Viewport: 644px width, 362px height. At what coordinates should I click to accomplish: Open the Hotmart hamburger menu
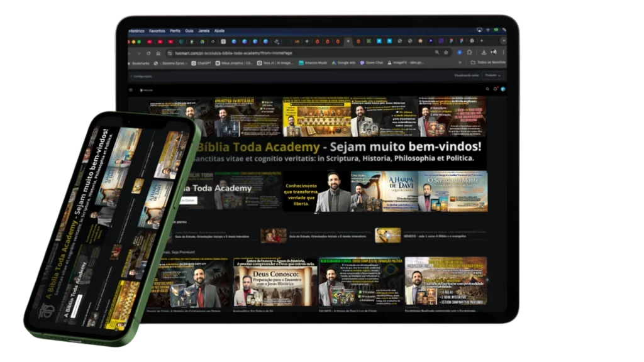(131, 90)
